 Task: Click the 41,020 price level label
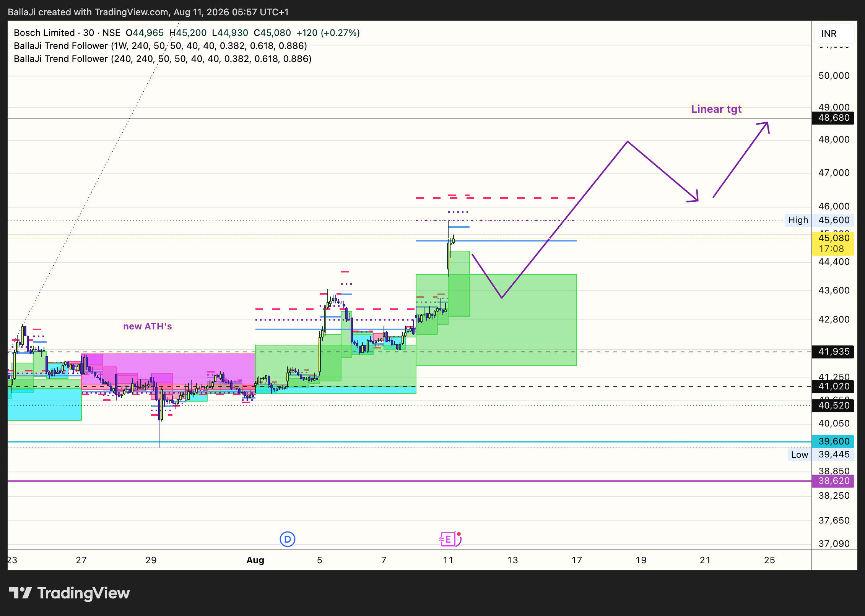tap(833, 386)
